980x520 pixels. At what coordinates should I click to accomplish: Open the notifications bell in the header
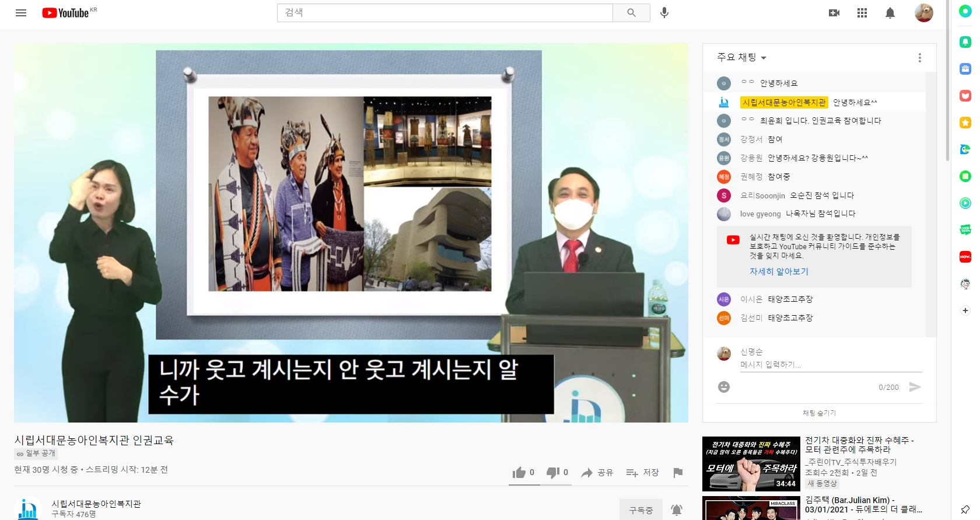click(890, 13)
